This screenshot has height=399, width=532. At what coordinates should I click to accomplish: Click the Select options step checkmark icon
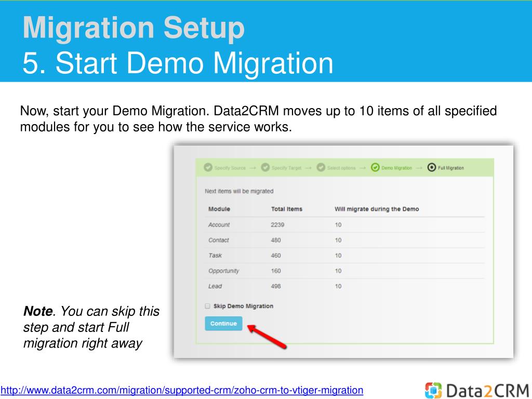[321, 167]
